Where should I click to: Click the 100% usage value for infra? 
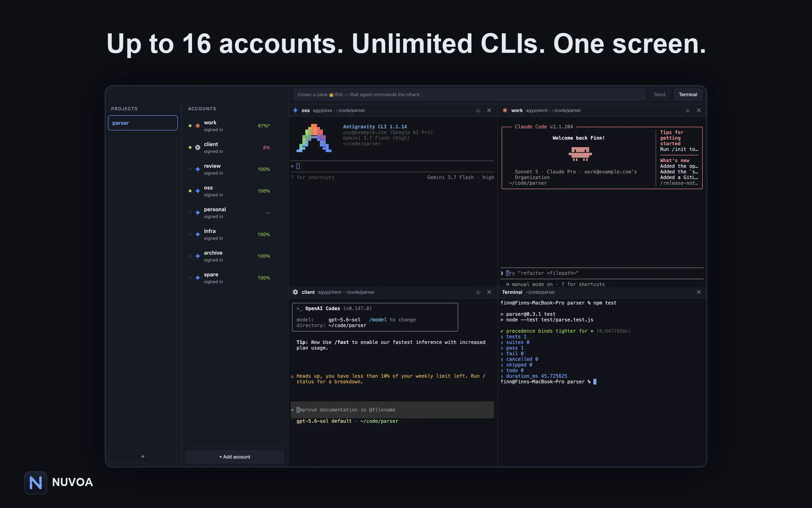[x=264, y=234]
